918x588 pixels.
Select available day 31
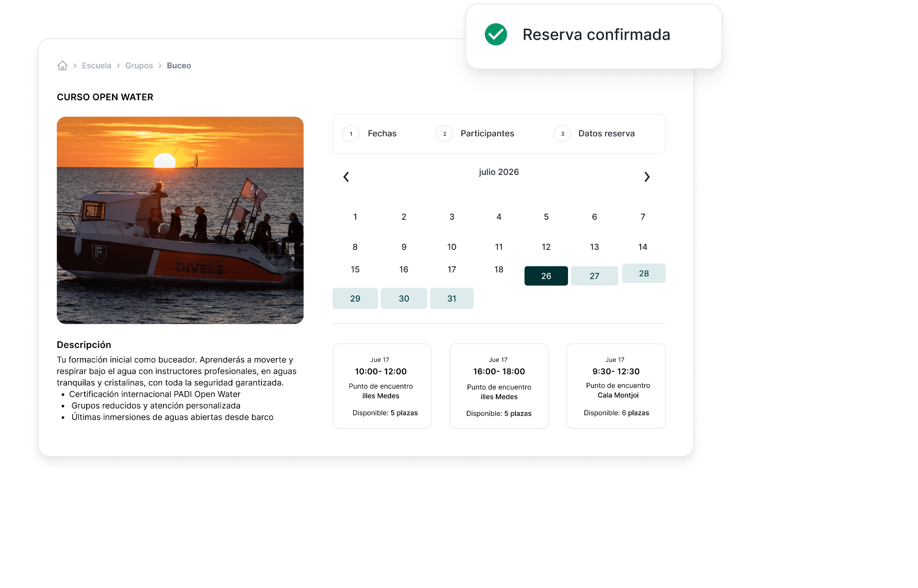pyautogui.click(x=452, y=298)
